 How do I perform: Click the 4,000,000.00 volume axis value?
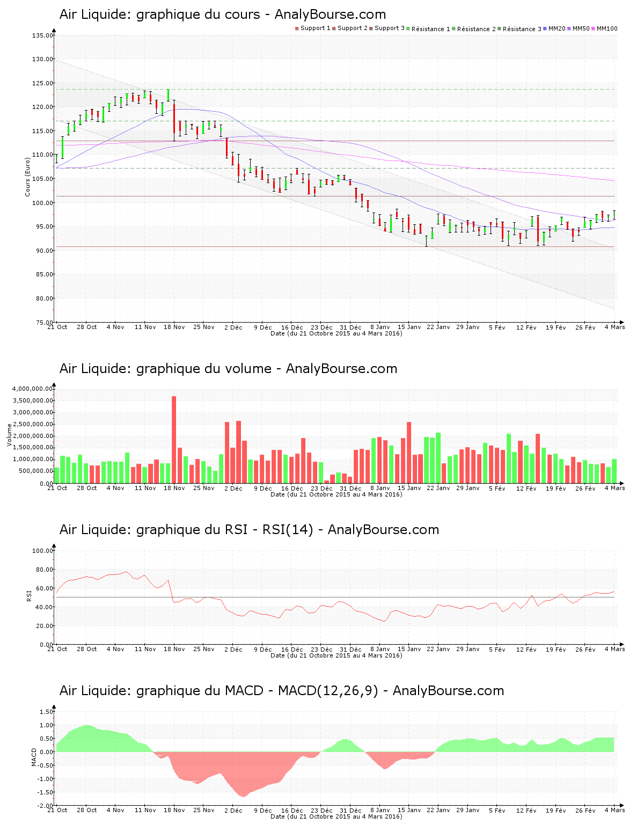click(33, 389)
